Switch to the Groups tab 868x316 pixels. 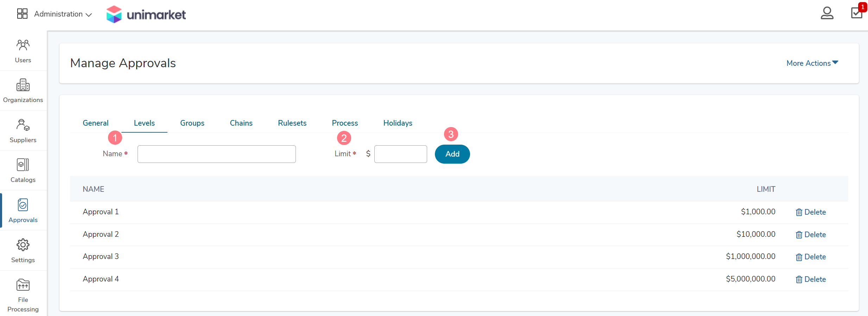pos(192,123)
